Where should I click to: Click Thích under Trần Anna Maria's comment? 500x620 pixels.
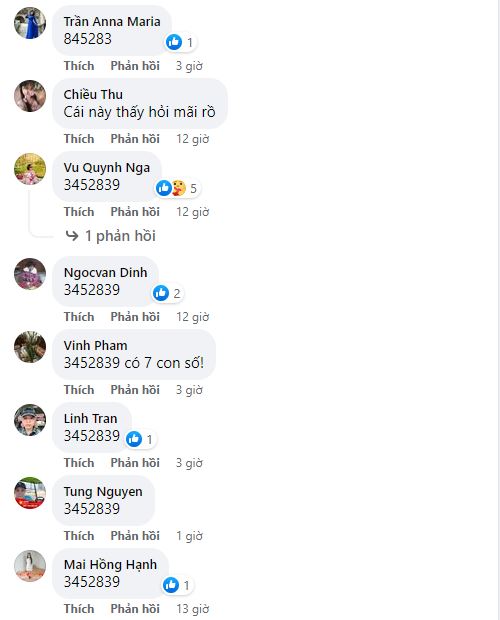click(79, 66)
